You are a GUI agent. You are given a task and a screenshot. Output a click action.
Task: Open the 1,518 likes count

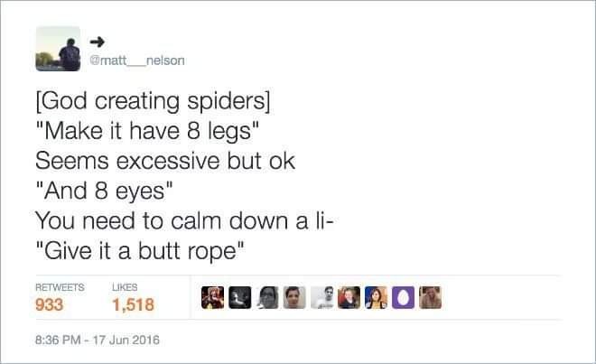(x=133, y=304)
